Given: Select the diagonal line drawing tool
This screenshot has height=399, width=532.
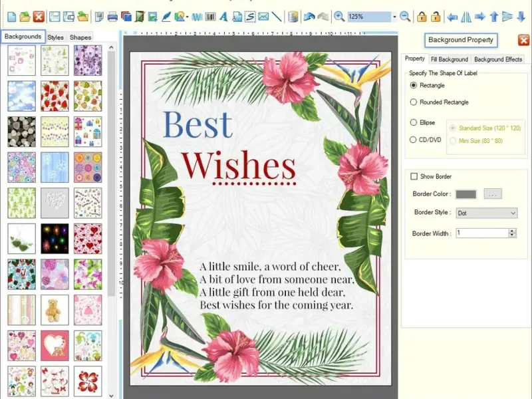Looking at the screenshot, I should coord(277,16).
